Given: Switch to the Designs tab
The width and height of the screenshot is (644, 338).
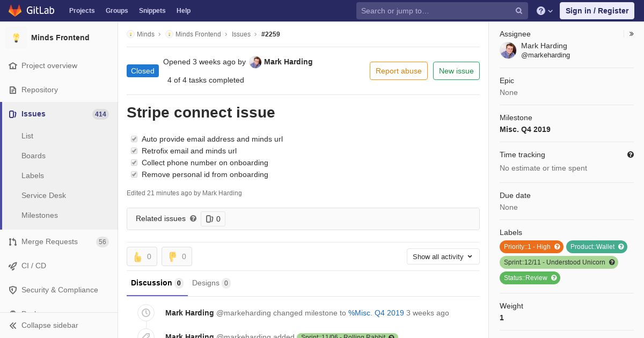Looking at the screenshot, I should [x=211, y=283].
